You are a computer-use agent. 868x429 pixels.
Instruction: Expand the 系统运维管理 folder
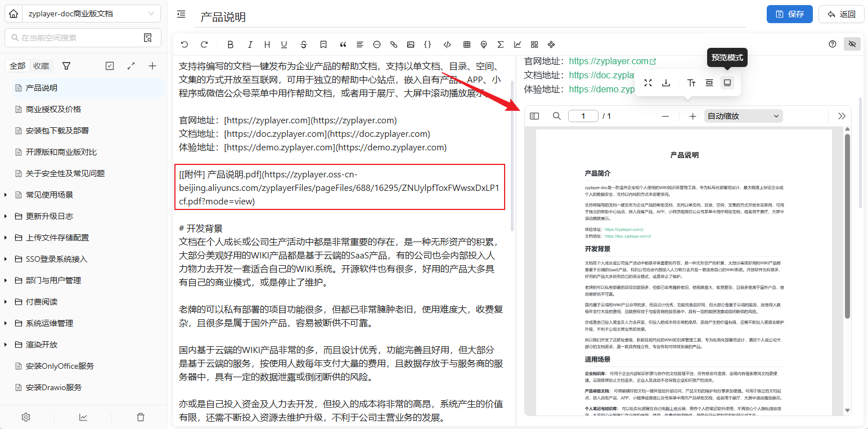point(6,323)
